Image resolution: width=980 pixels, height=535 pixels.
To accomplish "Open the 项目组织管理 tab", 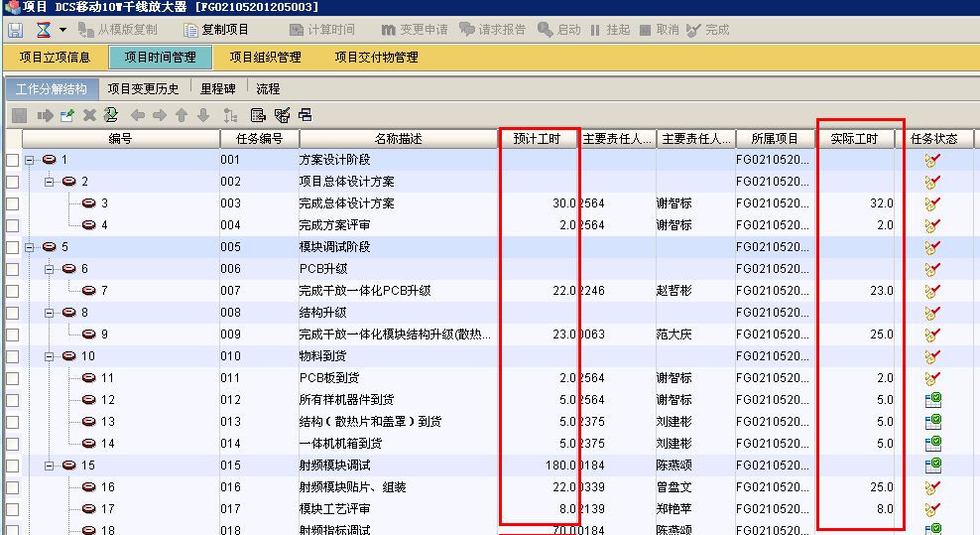I will [265, 58].
